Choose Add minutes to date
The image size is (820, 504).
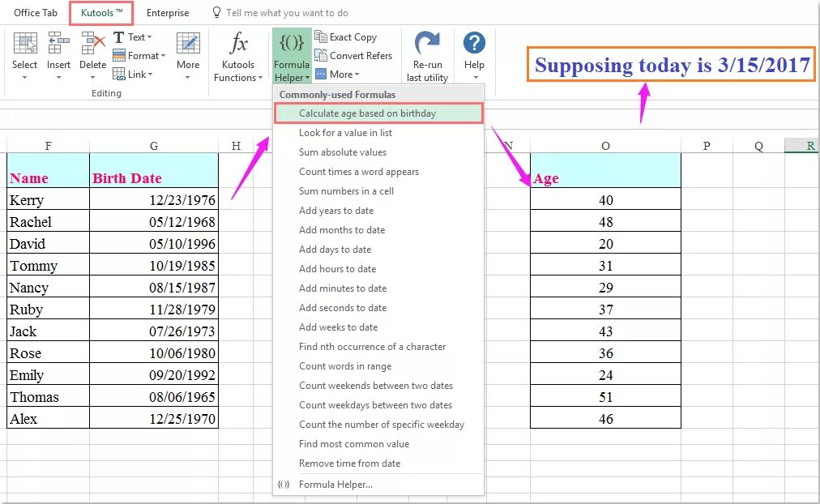378,288
